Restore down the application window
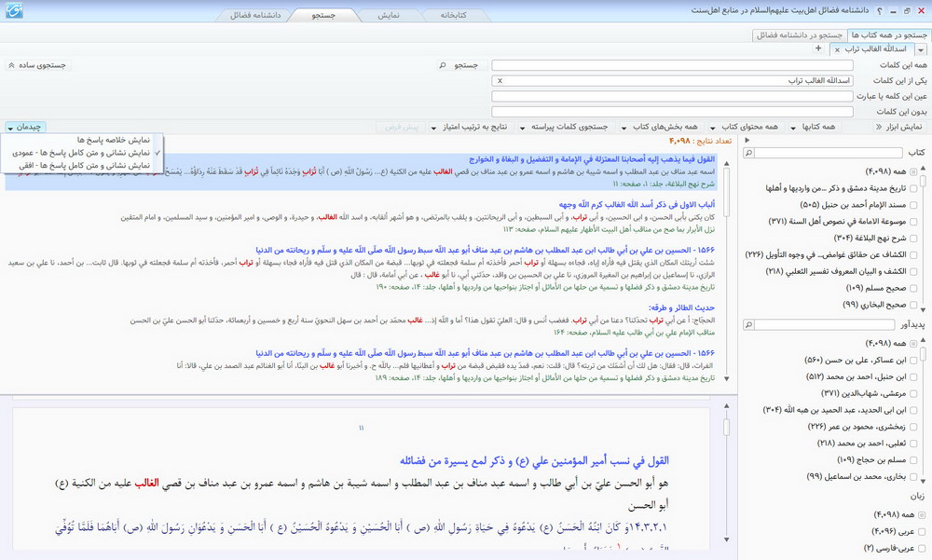This screenshot has width=932, height=560. (x=907, y=10)
